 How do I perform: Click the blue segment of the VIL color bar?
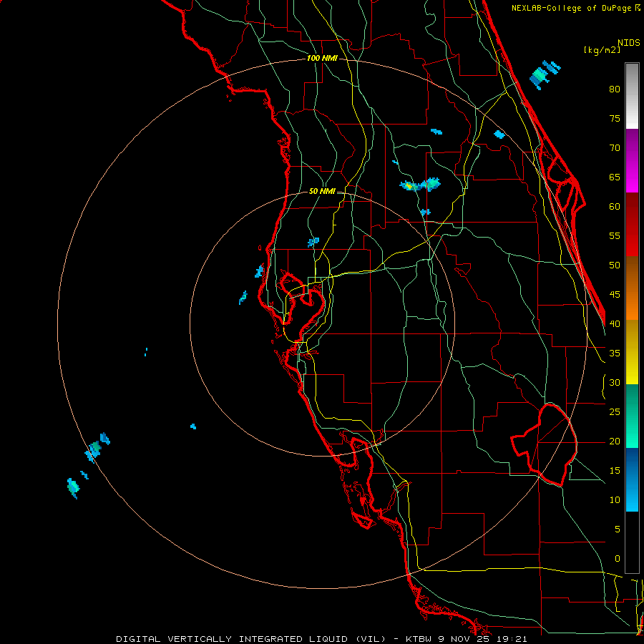coord(632,479)
